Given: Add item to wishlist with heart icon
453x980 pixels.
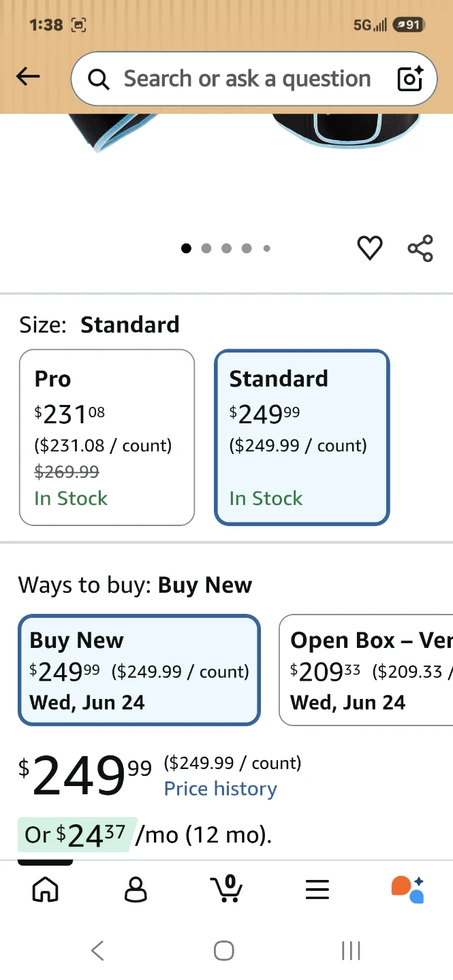Looking at the screenshot, I should coord(370,248).
